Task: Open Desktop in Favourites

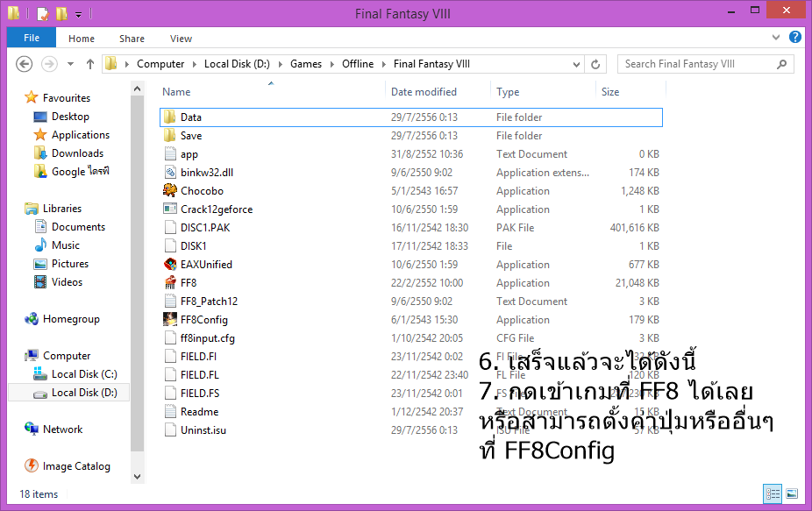Action: [61, 117]
